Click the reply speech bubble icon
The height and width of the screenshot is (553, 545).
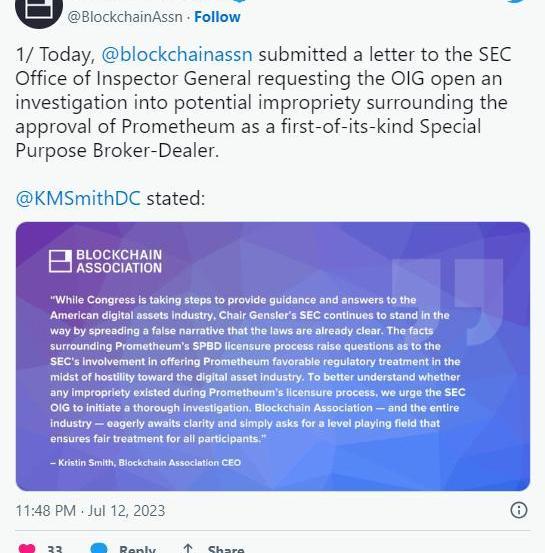(99, 548)
